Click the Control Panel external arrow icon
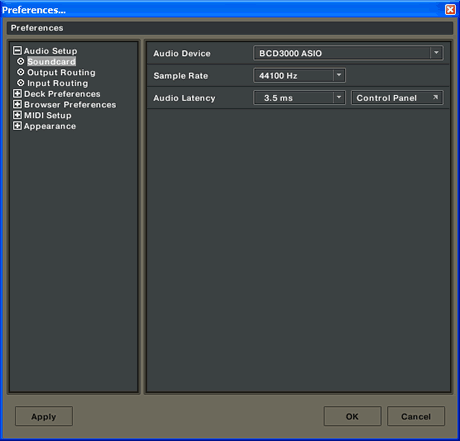 pos(435,97)
